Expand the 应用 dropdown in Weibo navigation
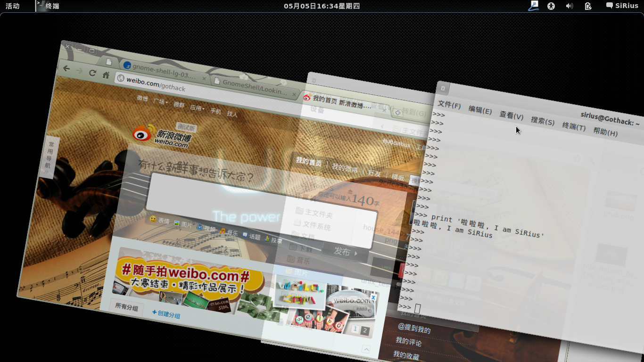This screenshot has width=644, height=362. (197, 108)
